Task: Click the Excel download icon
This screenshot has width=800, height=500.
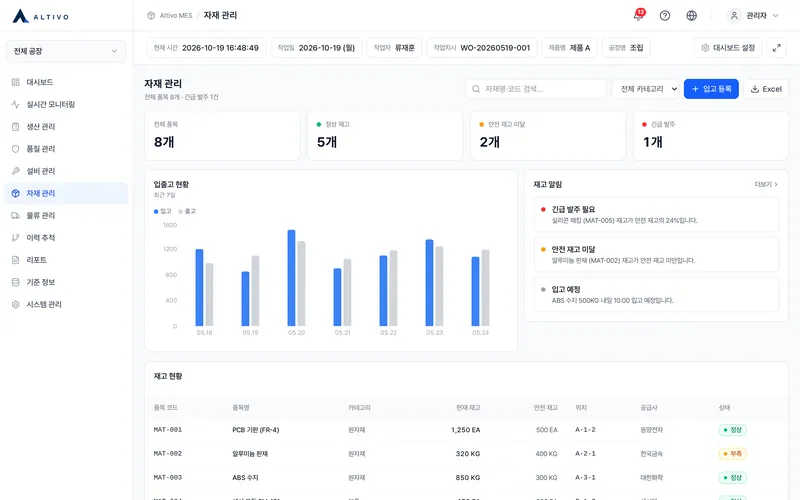Action: tap(755, 89)
